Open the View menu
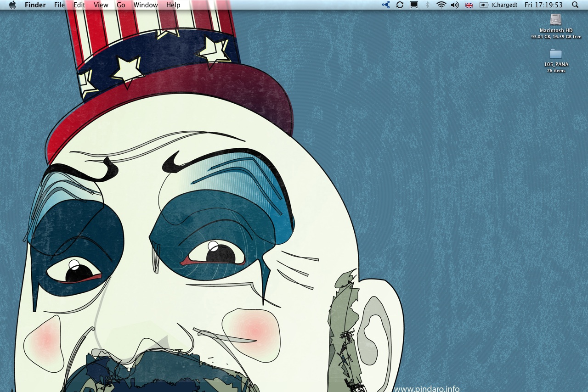This screenshot has height=392, width=588. click(x=101, y=5)
